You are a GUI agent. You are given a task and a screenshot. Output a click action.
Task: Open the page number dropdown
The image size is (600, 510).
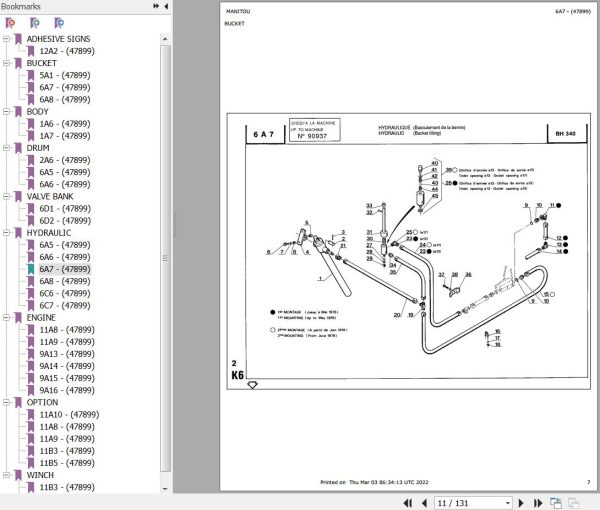pyautogui.click(x=508, y=503)
